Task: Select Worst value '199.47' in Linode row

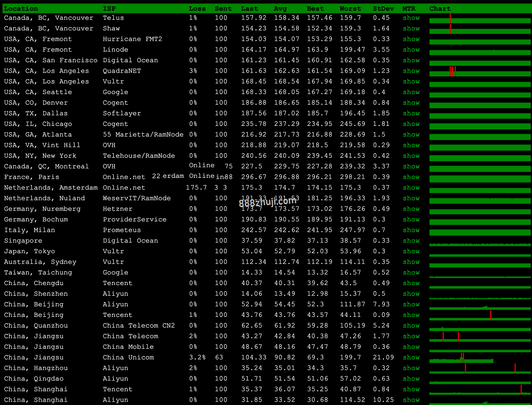Action: [x=353, y=50]
